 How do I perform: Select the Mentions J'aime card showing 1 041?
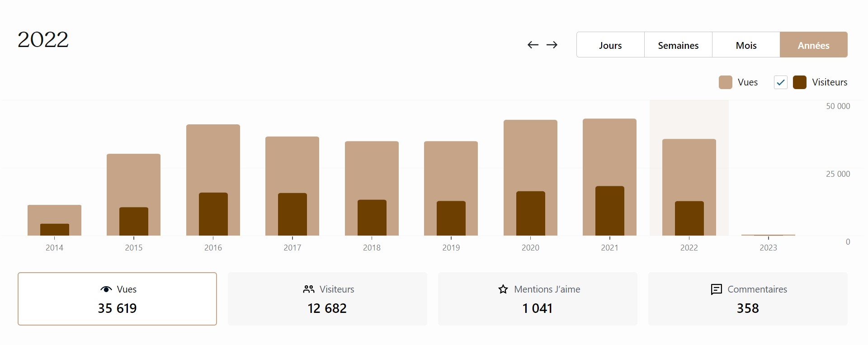[538, 299]
